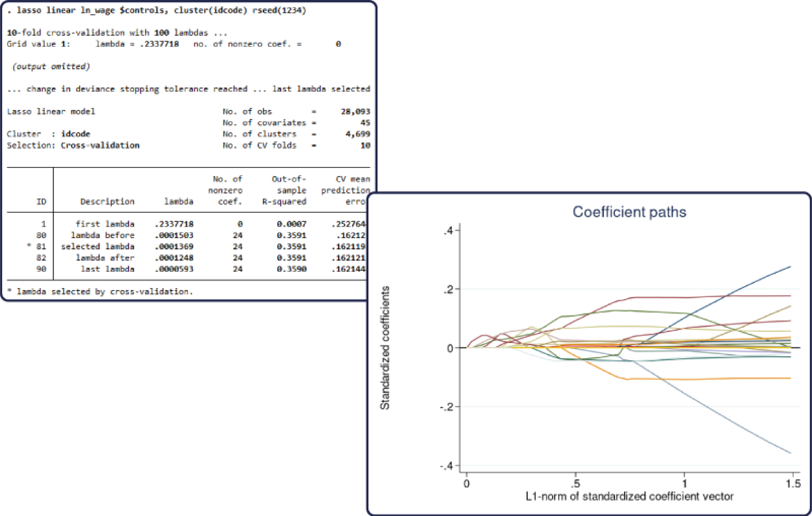Click lambda value .0001369
The height and width of the screenshot is (516, 812).
pyautogui.click(x=174, y=247)
